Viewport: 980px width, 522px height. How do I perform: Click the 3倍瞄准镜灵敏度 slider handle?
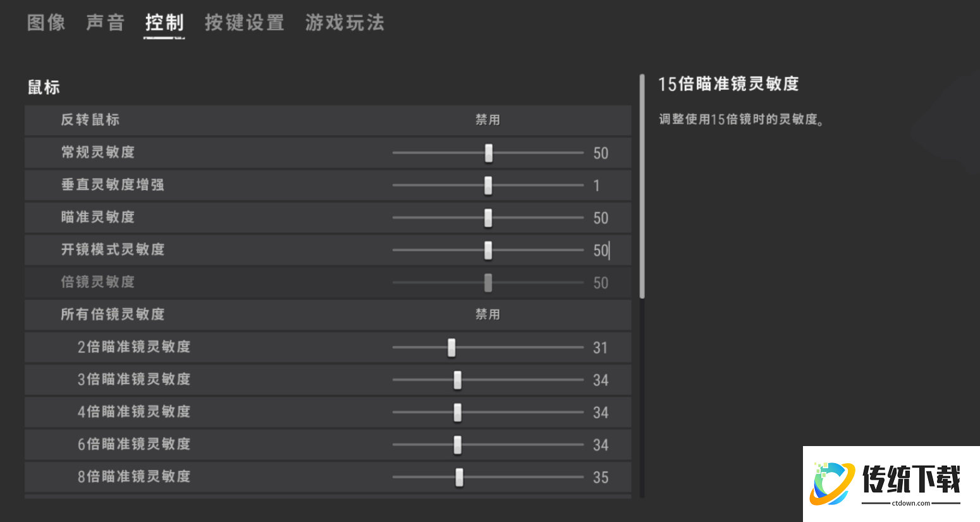456,380
